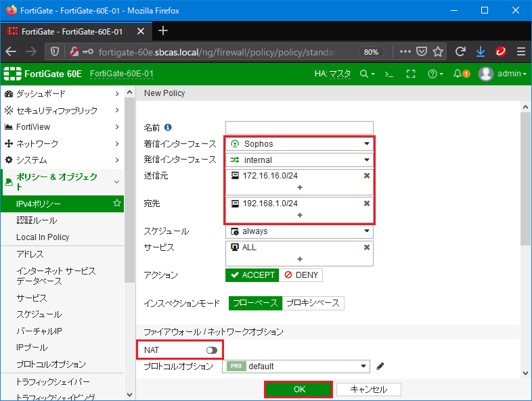Viewport: 532px width, 401px height.
Task: Open the Firefox hamburger menu
Action: (x=521, y=51)
